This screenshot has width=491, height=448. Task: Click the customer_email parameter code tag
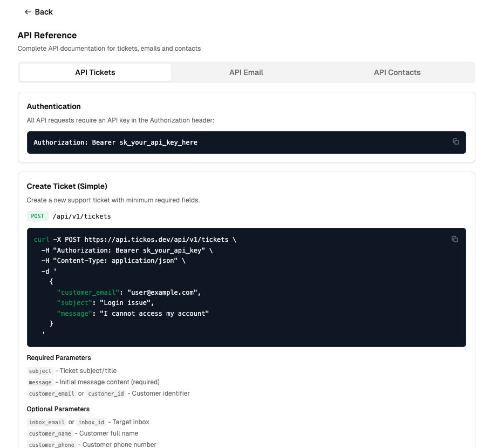52,393
